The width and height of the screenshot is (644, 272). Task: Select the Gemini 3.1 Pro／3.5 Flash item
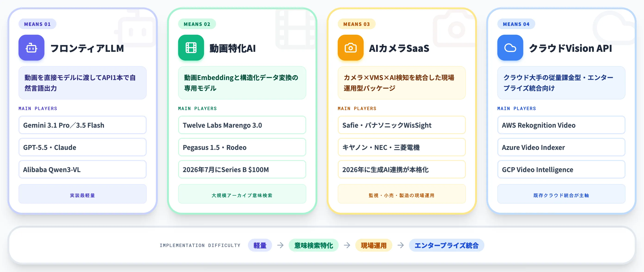83,125
